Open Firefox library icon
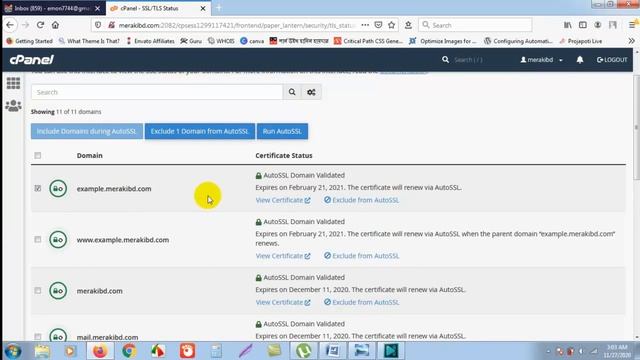The width and height of the screenshot is (640, 360). tap(568, 25)
